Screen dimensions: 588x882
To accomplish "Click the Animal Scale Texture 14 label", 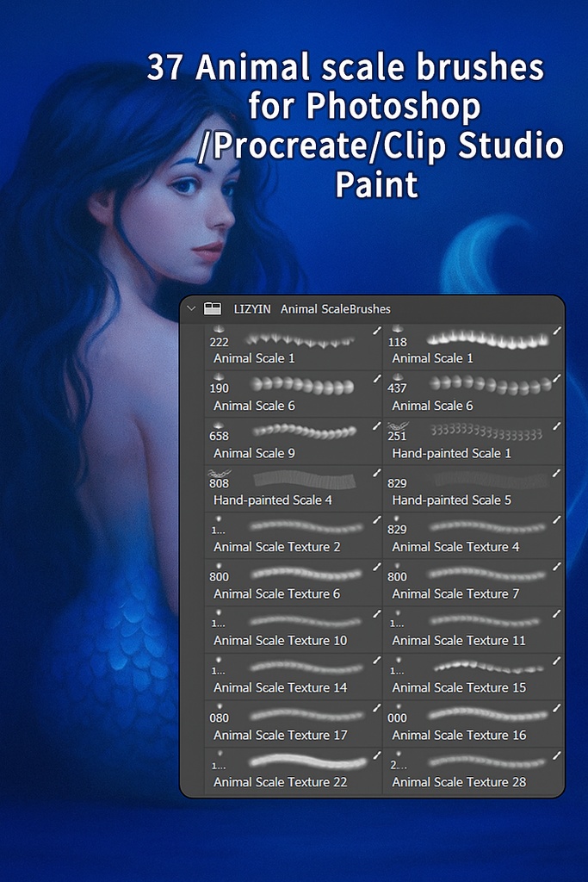I will click(281, 688).
